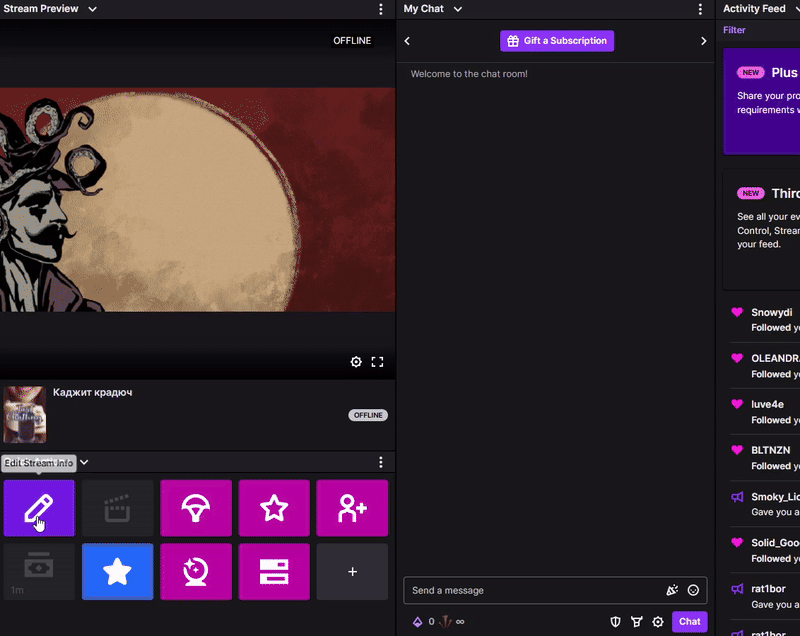Click the megaphone icon next to Smoky_Lic

tap(737, 497)
